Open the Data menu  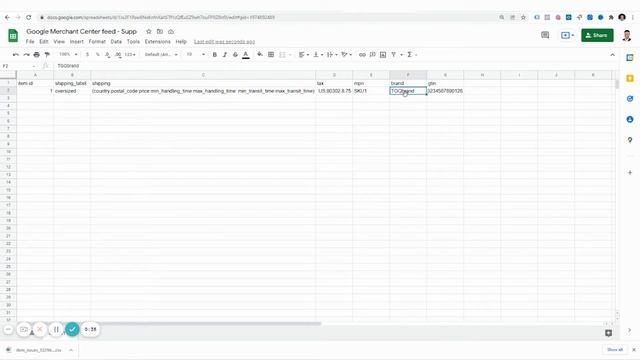coord(116,42)
